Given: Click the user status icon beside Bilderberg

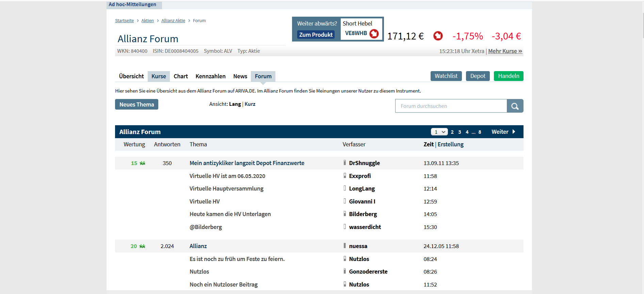Looking at the screenshot, I should coord(344,214).
